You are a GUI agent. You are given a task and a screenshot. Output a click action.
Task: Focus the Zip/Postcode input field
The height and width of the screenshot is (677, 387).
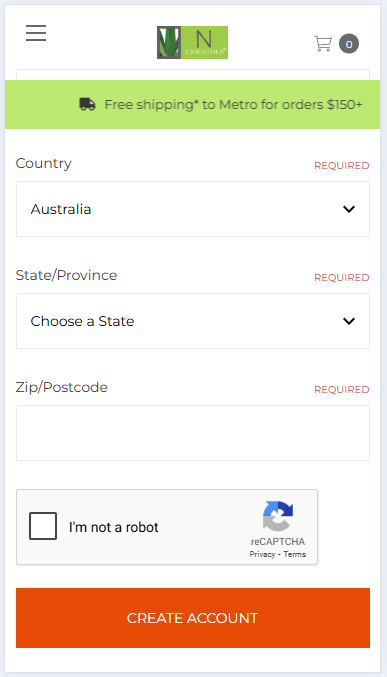click(193, 433)
